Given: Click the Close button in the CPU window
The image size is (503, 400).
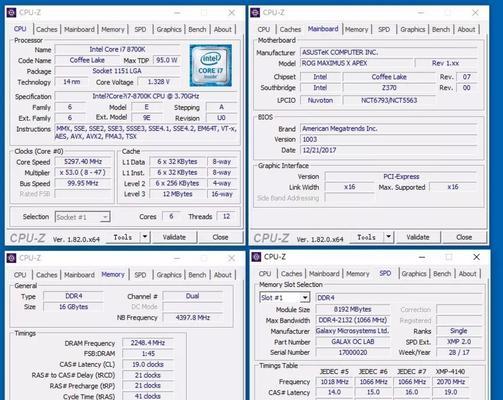Looking at the screenshot, I should [220, 237].
